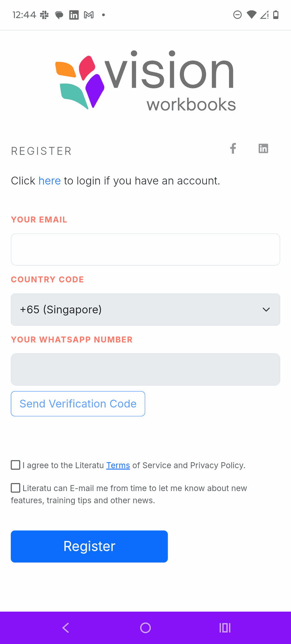Screen dimensions: 291x644
Task: Tap the battery icon in status bar
Action: [276, 15]
